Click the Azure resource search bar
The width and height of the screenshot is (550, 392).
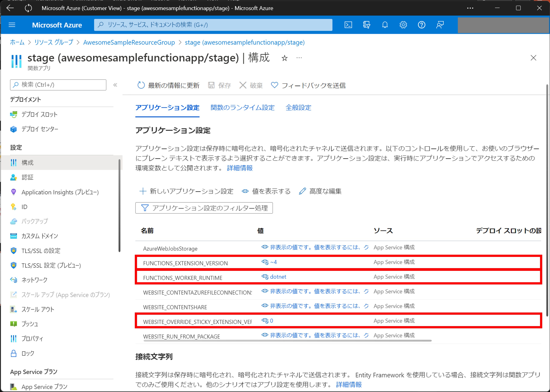(x=212, y=25)
